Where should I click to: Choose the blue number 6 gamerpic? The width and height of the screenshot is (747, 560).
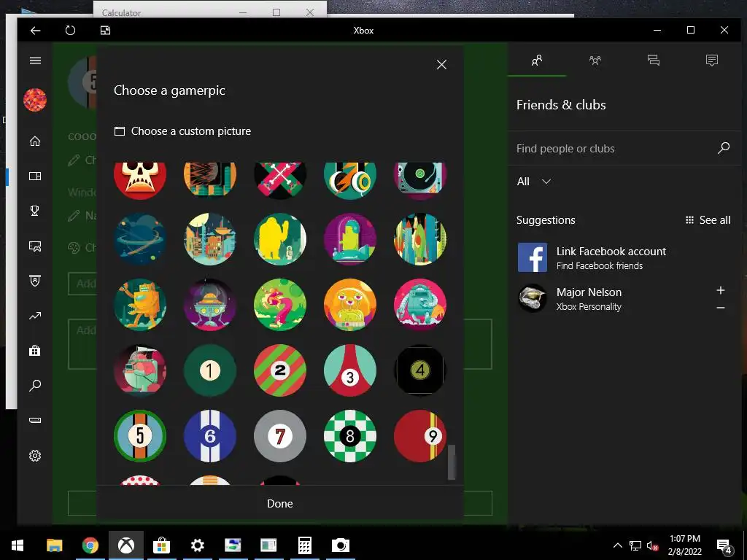coord(210,436)
